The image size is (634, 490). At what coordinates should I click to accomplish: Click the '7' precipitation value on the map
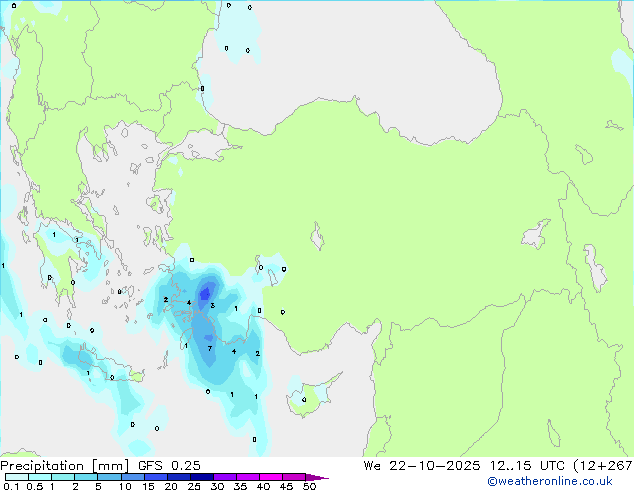(209, 348)
